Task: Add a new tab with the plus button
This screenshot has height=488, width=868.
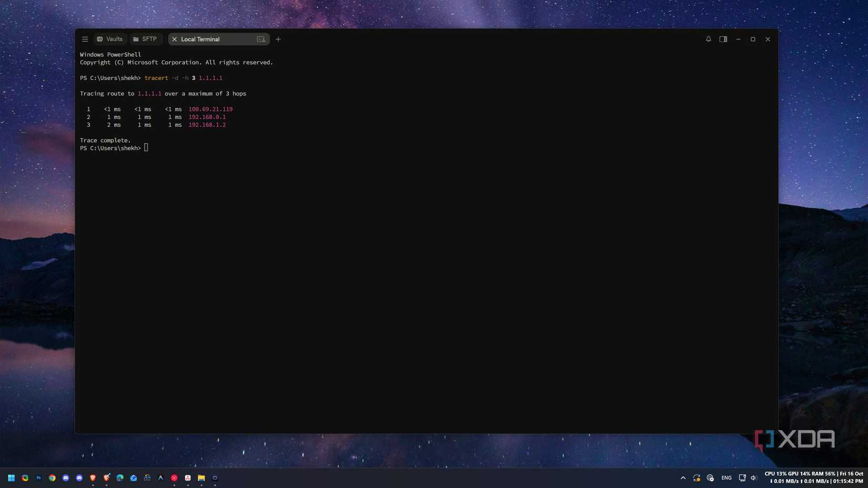Action: pos(278,39)
